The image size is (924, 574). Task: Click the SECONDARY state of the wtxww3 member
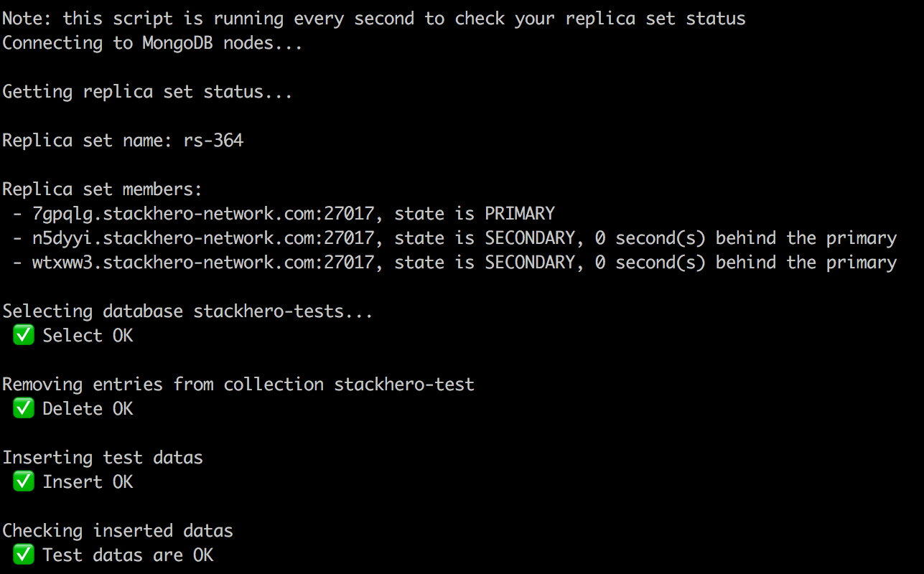529,263
